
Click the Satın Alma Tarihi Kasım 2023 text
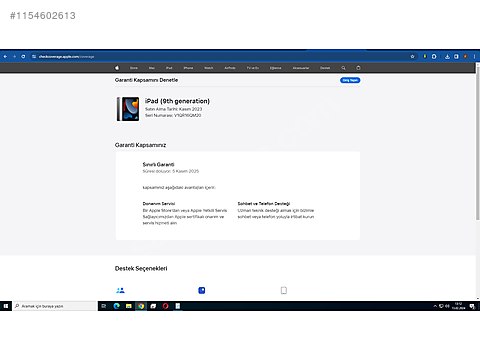click(174, 109)
